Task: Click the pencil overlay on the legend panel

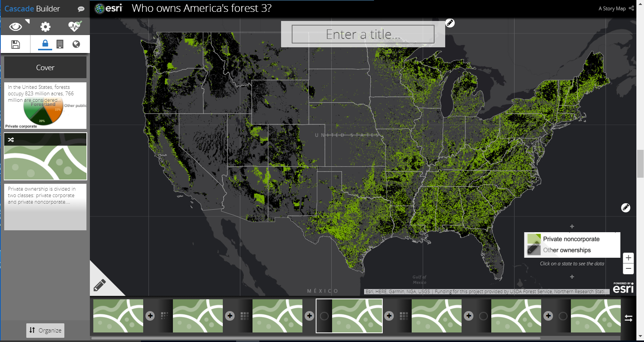Action: click(534, 249)
